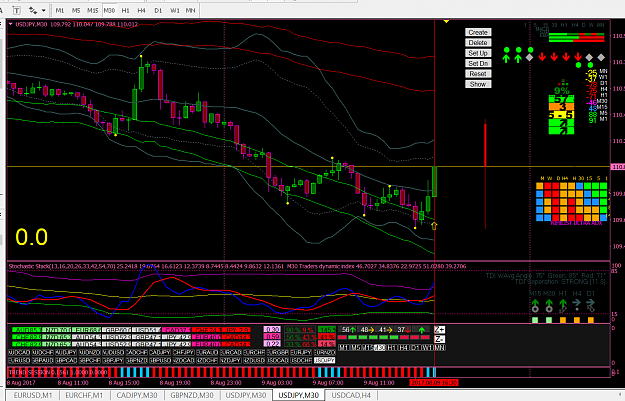
Task: Click the first gray diamond in signal row
Action: [x=530, y=58]
